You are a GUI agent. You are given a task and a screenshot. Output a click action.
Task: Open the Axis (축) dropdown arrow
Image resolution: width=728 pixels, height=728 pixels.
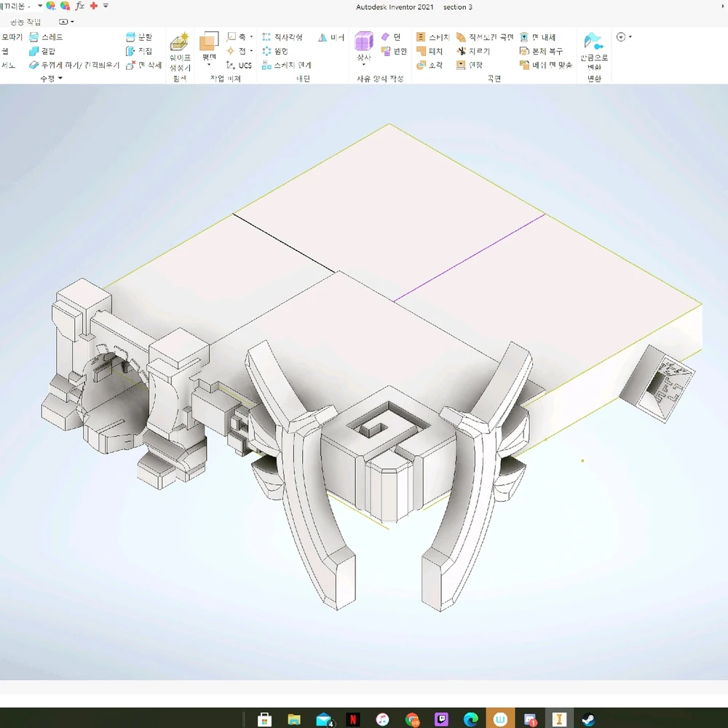pyautogui.click(x=251, y=37)
